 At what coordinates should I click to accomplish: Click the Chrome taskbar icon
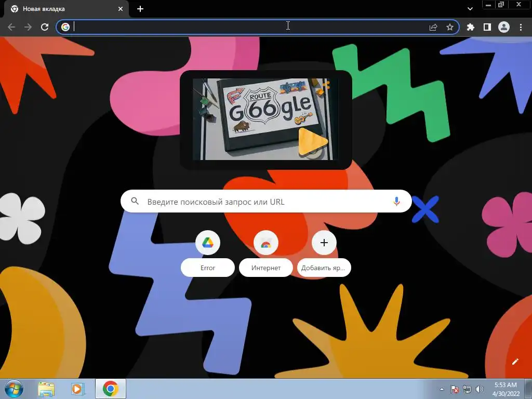(111, 389)
